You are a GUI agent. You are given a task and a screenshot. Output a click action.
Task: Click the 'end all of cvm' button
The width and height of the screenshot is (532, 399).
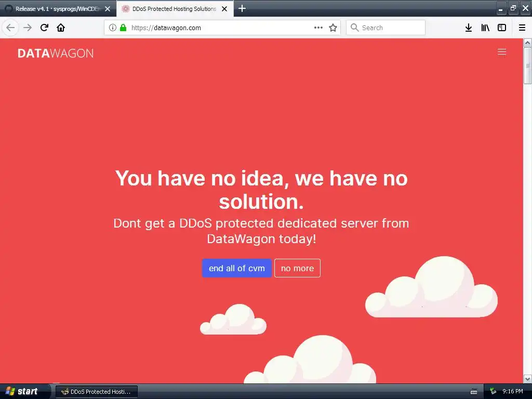(237, 268)
